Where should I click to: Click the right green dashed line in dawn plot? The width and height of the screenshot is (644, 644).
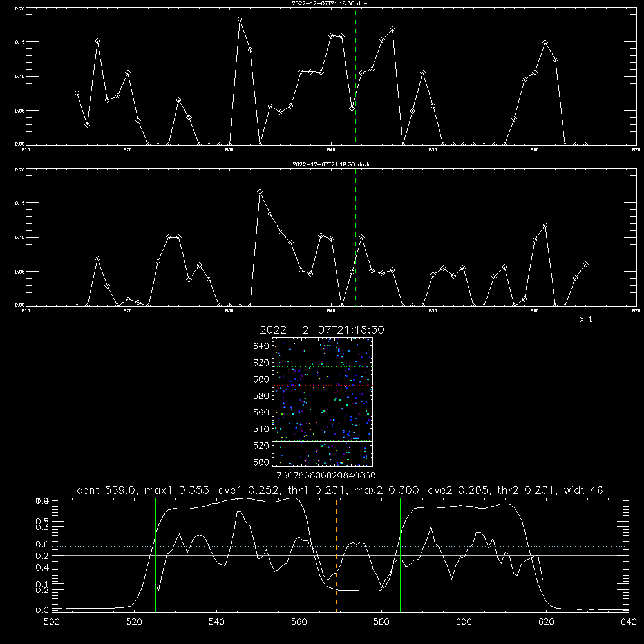(x=355, y=77)
